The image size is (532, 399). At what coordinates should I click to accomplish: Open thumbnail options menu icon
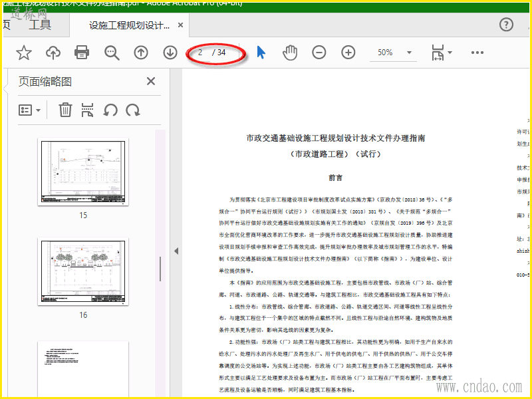[29, 110]
